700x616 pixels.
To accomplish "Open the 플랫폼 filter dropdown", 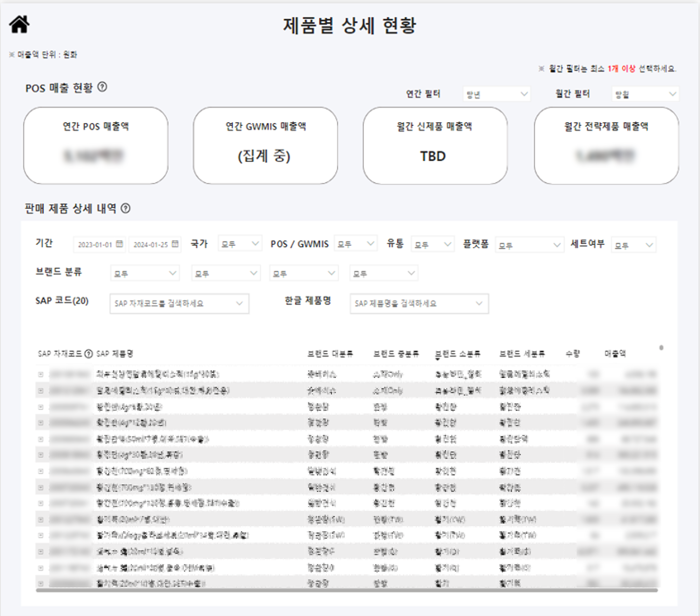I will [x=529, y=245].
